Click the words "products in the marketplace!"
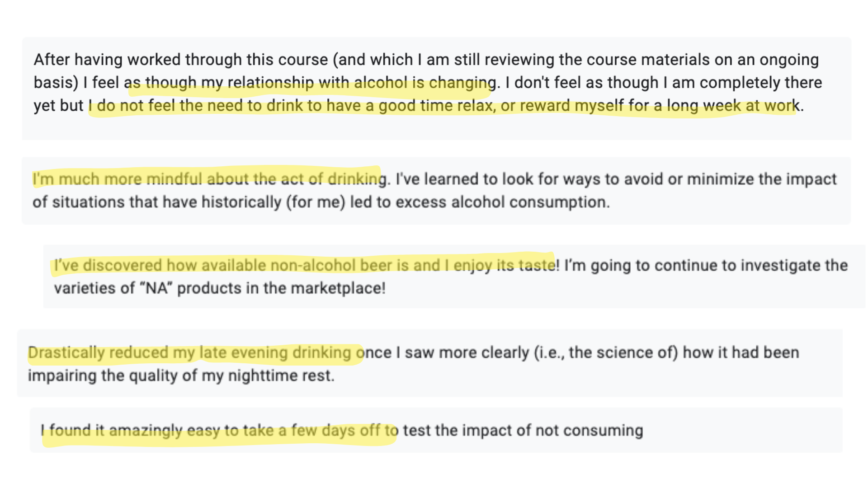The height and width of the screenshot is (488, 868). click(281, 289)
